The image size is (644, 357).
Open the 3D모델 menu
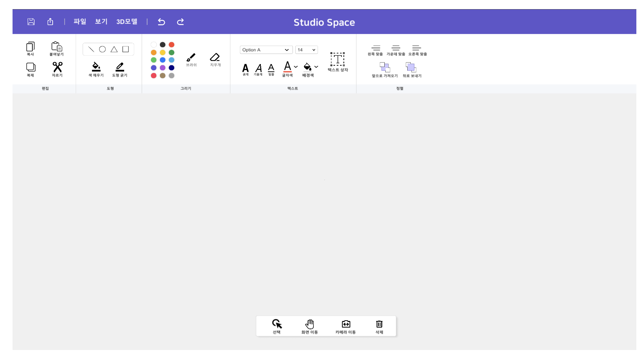coord(127,22)
